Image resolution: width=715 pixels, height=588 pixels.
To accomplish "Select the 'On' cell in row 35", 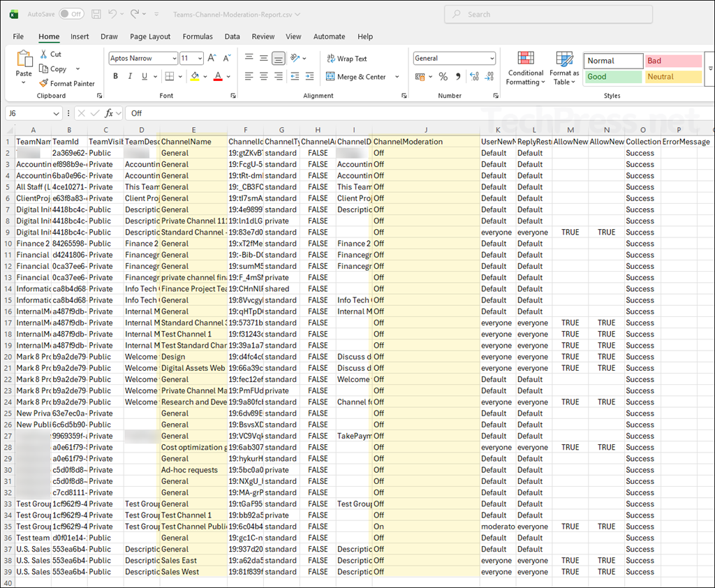I will click(426, 527).
